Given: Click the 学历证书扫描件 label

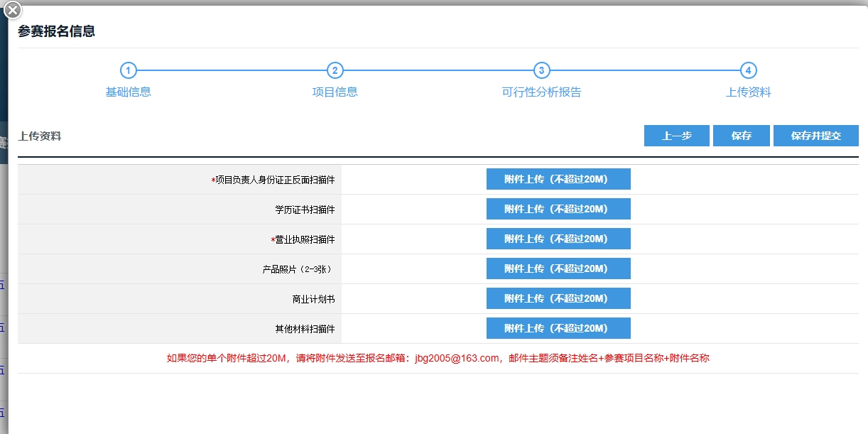Looking at the screenshot, I should point(305,210).
